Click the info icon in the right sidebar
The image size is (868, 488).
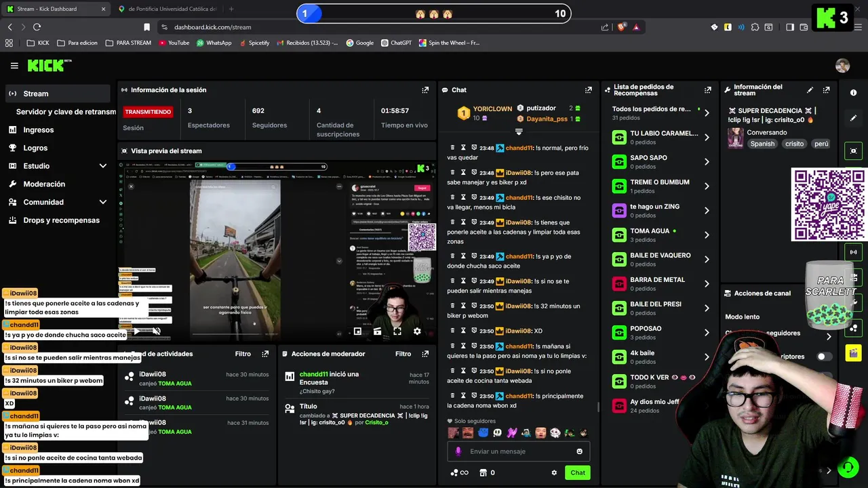(854, 93)
